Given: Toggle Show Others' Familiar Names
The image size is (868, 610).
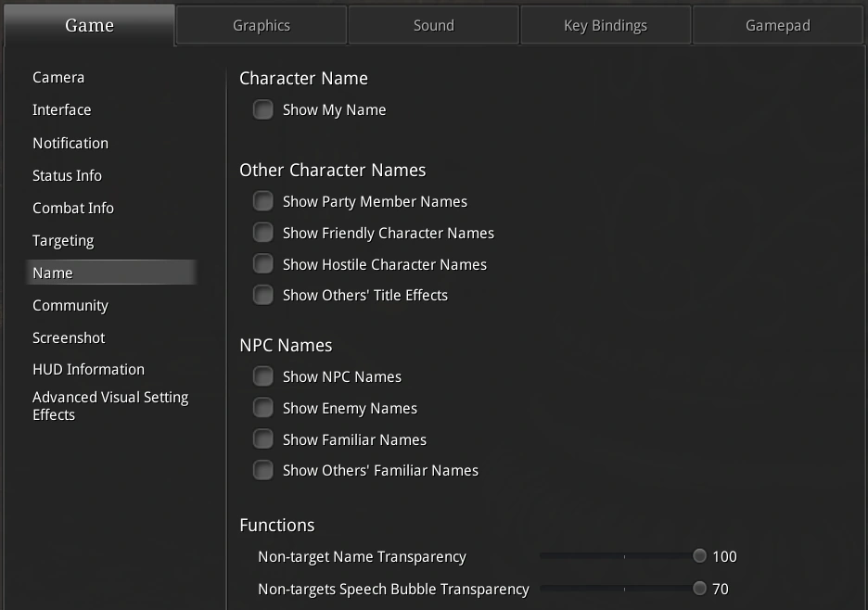Looking at the screenshot, I should (x=264, y=471).
